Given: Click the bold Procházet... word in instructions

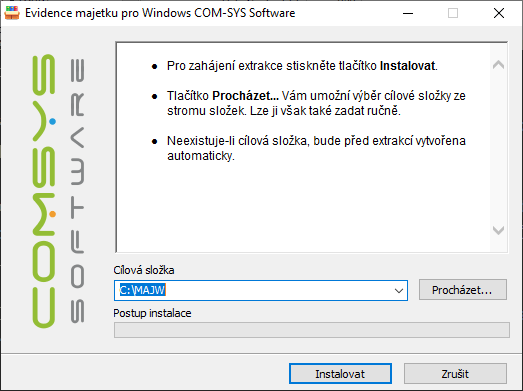Looking at the screenshot, I should click(x=245, y=96).
